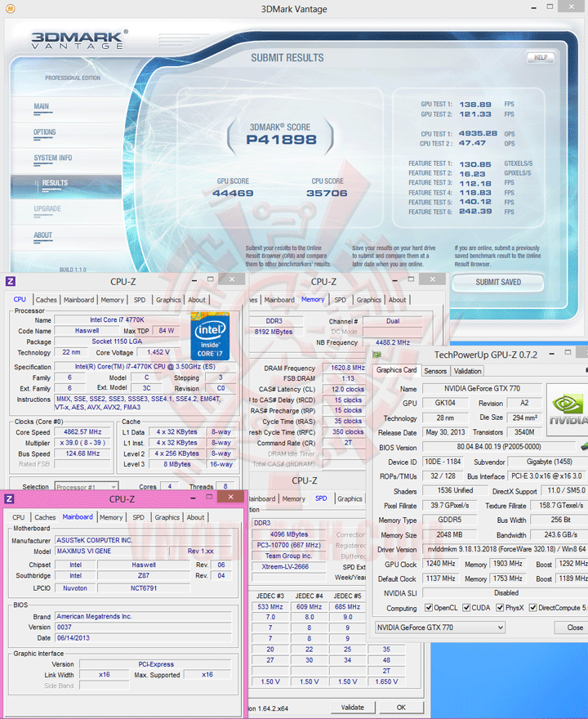
Task: Click the 3DMark Vantage orange title bar icon
Action: coord(10,8)
